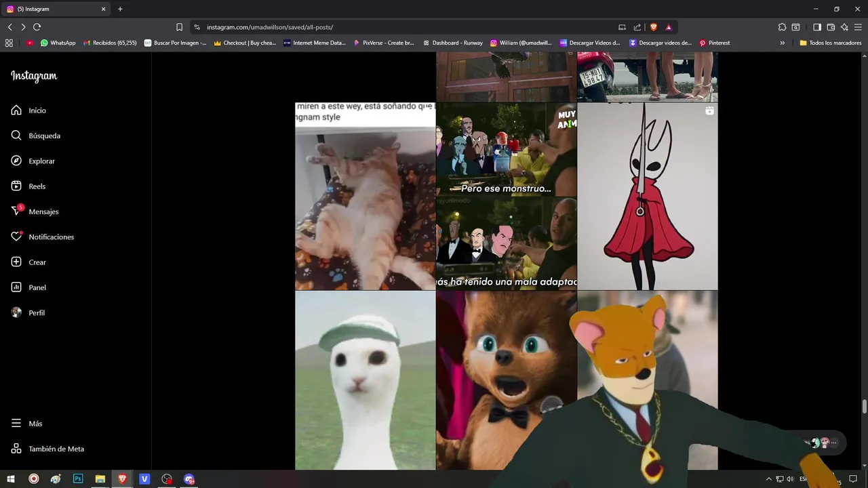
Task: Click the Instagram logo
Action: coord(34,76)
